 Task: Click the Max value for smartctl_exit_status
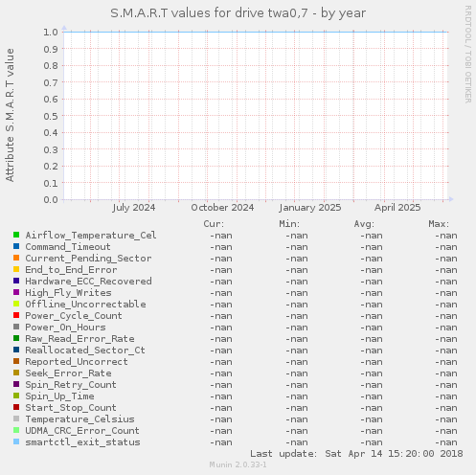(x=446, y=442)
